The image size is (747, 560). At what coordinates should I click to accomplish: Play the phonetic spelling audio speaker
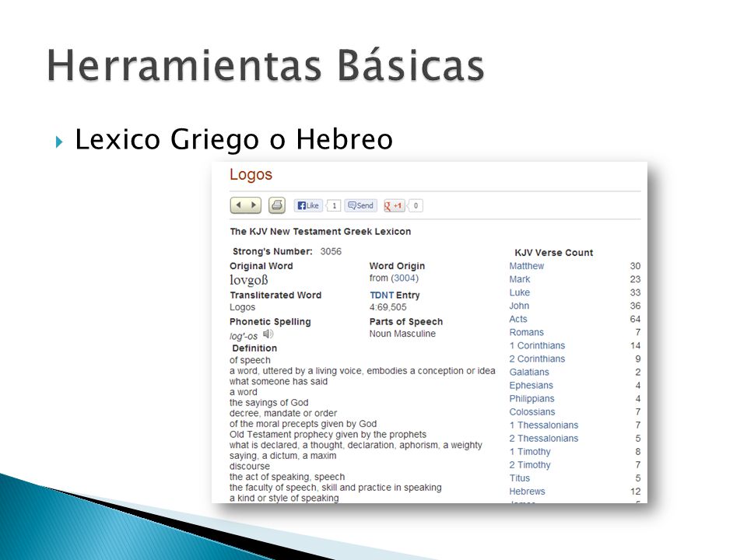point(268,334)
